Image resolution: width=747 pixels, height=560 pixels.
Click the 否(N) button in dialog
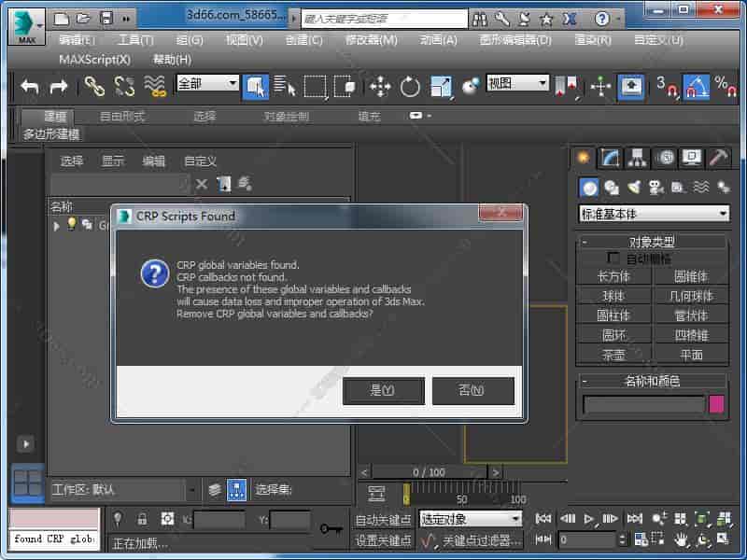tap(472, 390)
